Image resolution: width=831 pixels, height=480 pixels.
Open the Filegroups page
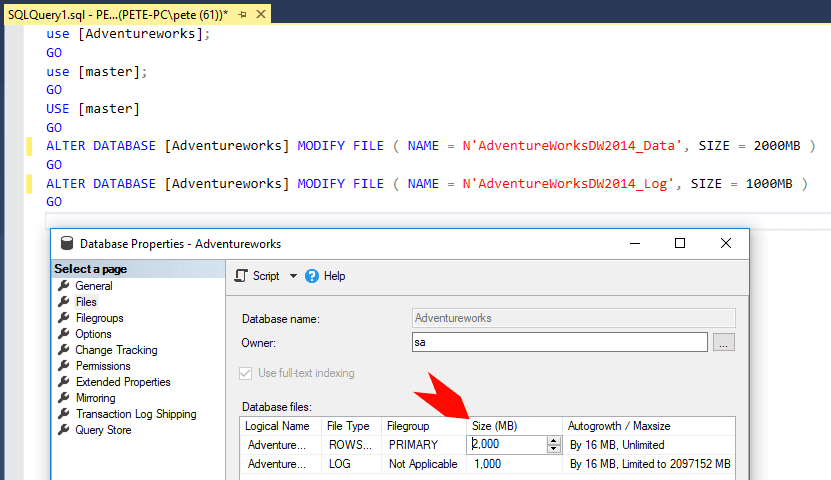[x=100, y=318]
